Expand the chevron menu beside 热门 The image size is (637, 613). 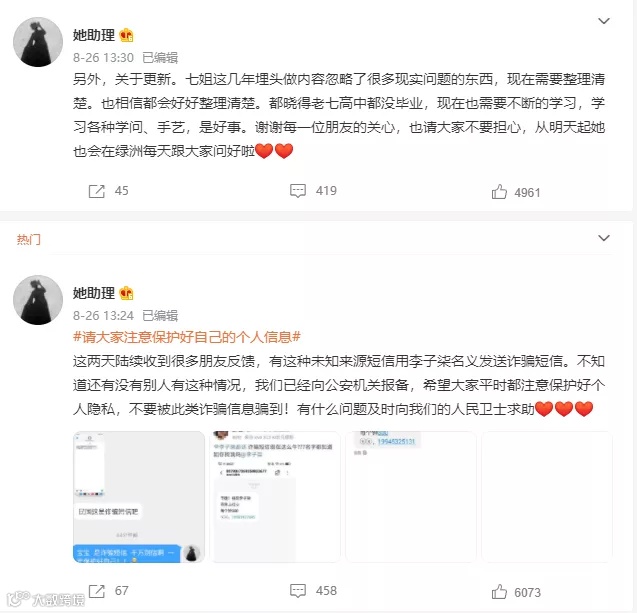pyautogui.click(x=604, y=238)
